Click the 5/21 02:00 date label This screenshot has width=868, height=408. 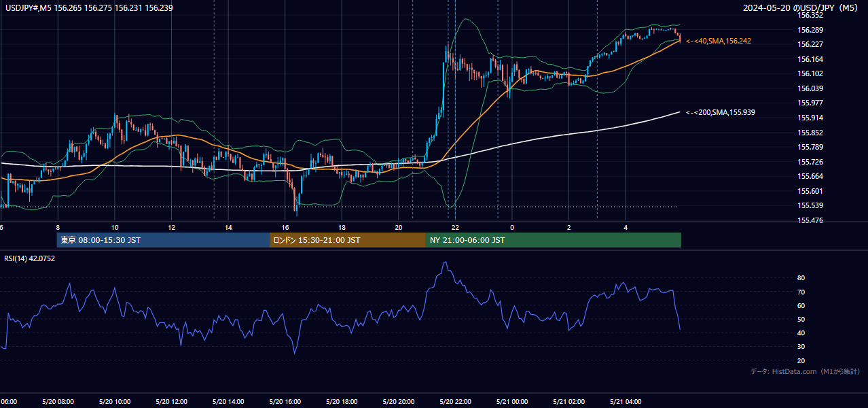(568, 402)
